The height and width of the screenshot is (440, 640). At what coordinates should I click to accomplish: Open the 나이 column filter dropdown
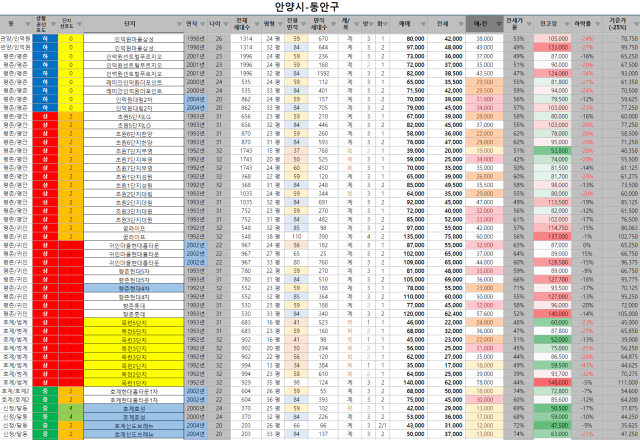226,24
